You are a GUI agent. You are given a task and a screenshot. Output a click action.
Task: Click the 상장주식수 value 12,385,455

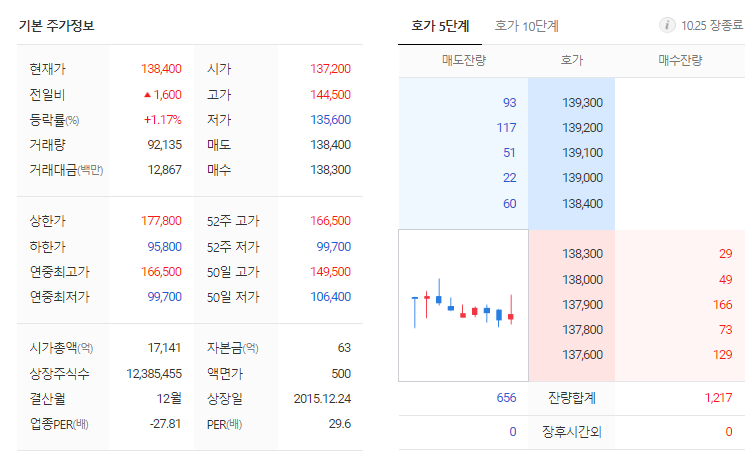(154, 374)
